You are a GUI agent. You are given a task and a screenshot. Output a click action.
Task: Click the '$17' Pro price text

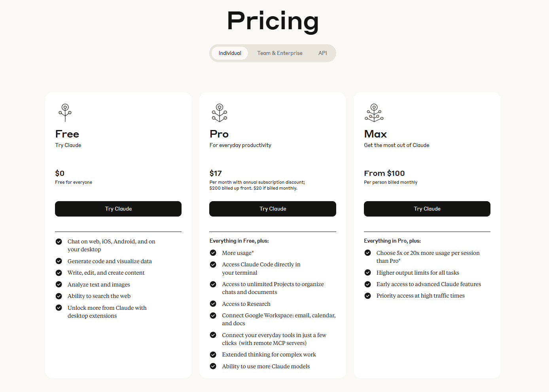pyautogui.click(x=216, y=173)
